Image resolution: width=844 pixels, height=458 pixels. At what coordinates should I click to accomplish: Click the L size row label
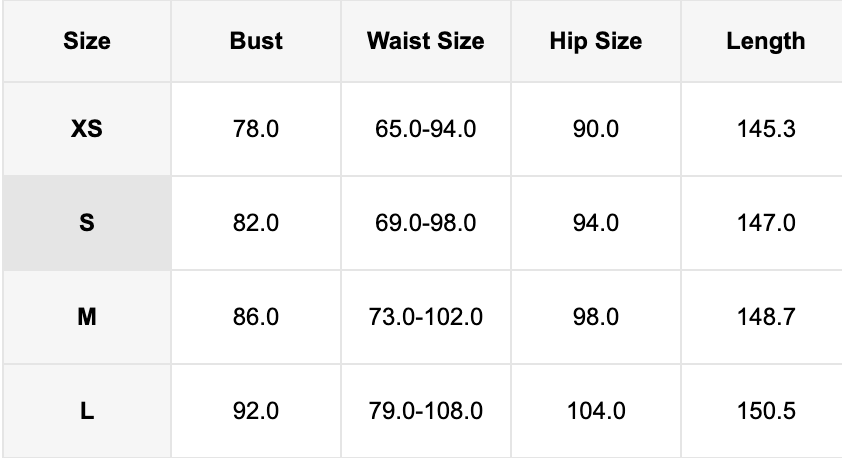(86, 411)
